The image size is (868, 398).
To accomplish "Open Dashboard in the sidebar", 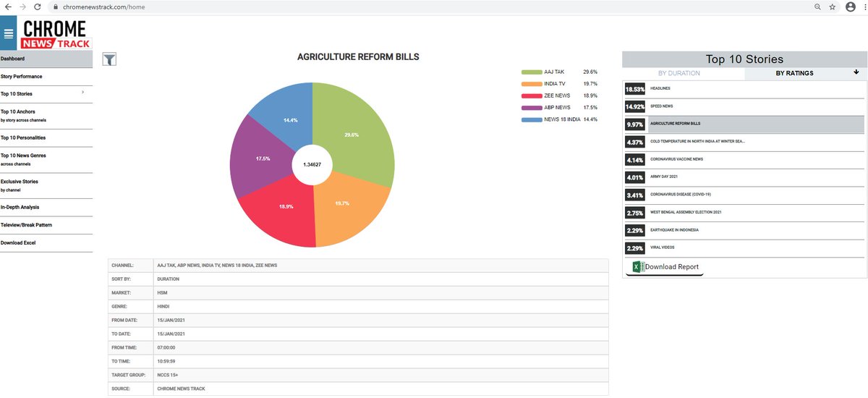I will pyautogui.click(x=46, y=59).
